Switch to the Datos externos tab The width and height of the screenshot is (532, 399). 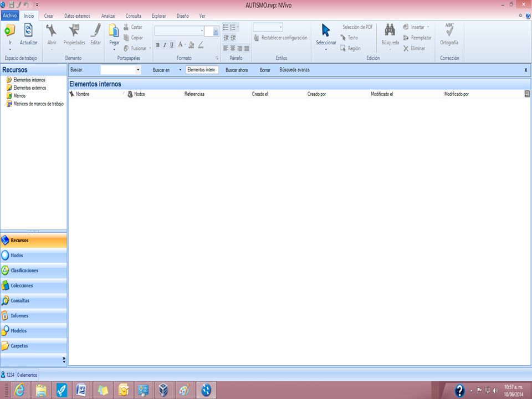(78, 16)
